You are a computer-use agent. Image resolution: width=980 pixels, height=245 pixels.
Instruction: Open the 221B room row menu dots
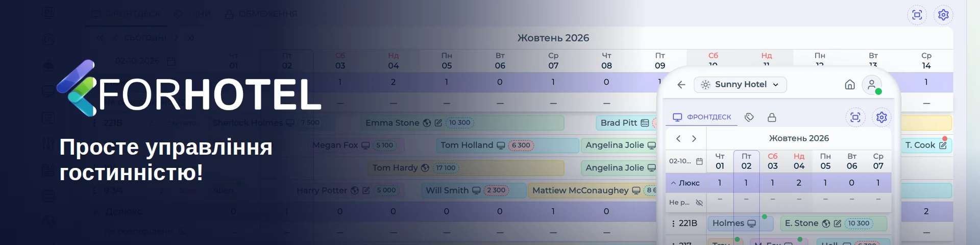(673, 224)
